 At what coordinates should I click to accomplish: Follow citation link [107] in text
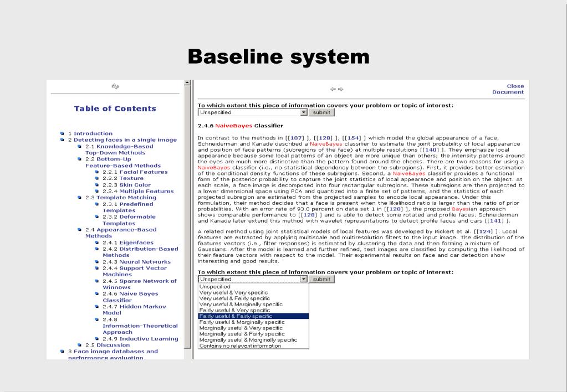(297, 138)
